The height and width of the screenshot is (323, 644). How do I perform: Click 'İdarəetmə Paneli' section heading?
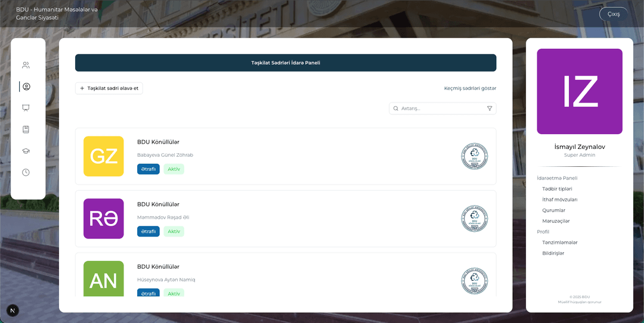557,178
